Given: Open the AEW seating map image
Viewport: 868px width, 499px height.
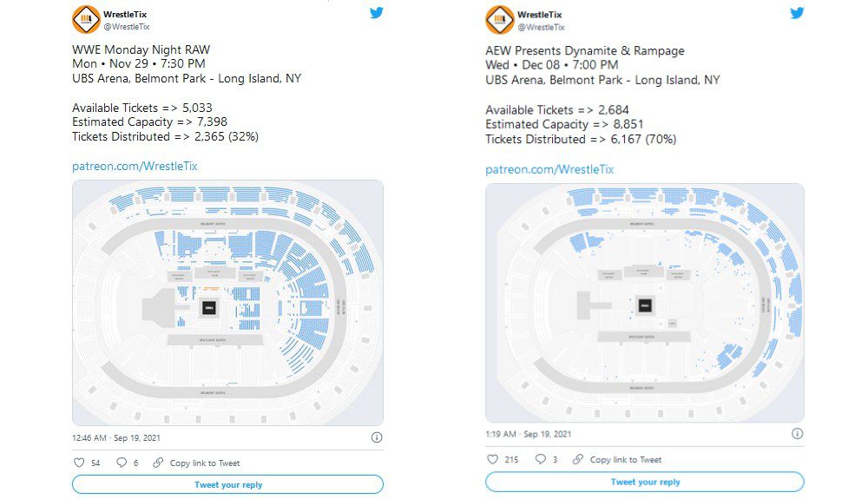Looking at the screenshot, I should pos(645,303).
